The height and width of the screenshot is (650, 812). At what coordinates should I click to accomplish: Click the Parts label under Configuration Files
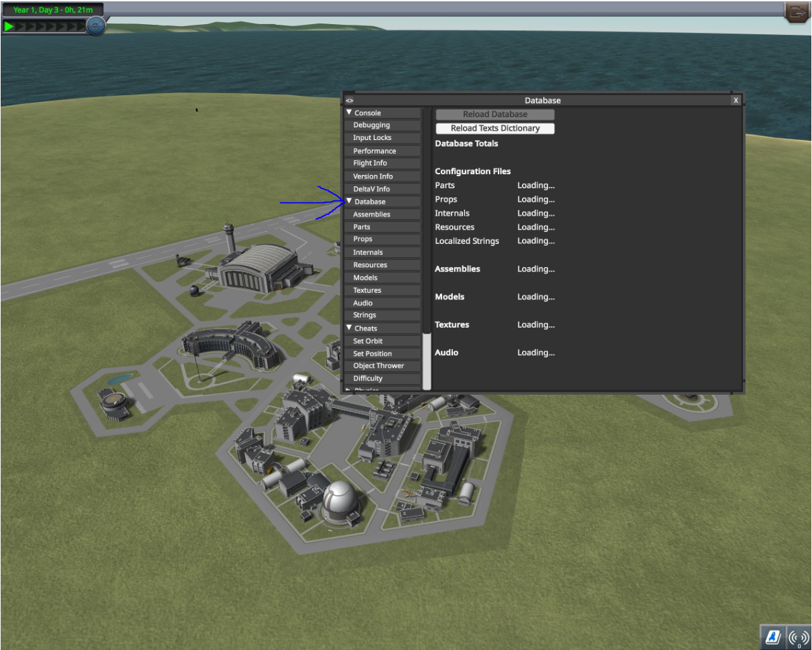pos(445,186)
